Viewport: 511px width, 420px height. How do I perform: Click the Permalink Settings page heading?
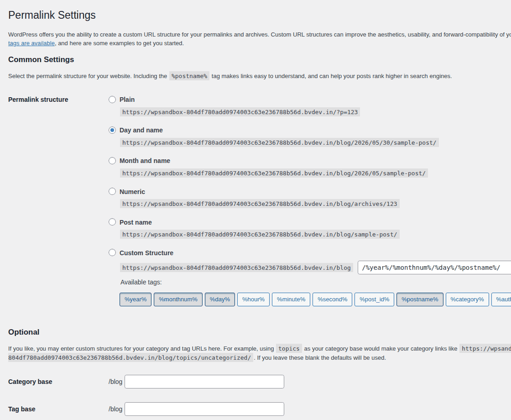click(52, 15)
